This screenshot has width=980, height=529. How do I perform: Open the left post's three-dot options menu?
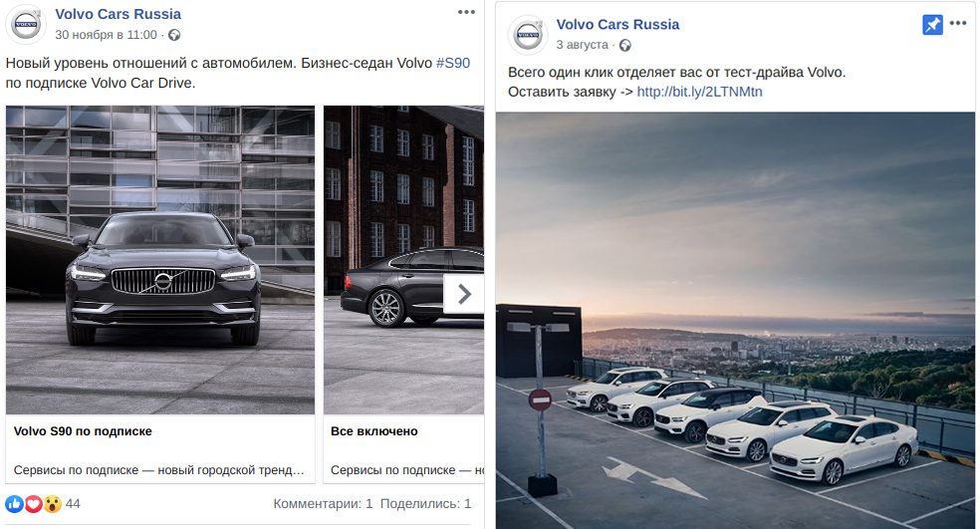[x=466, y=13]
